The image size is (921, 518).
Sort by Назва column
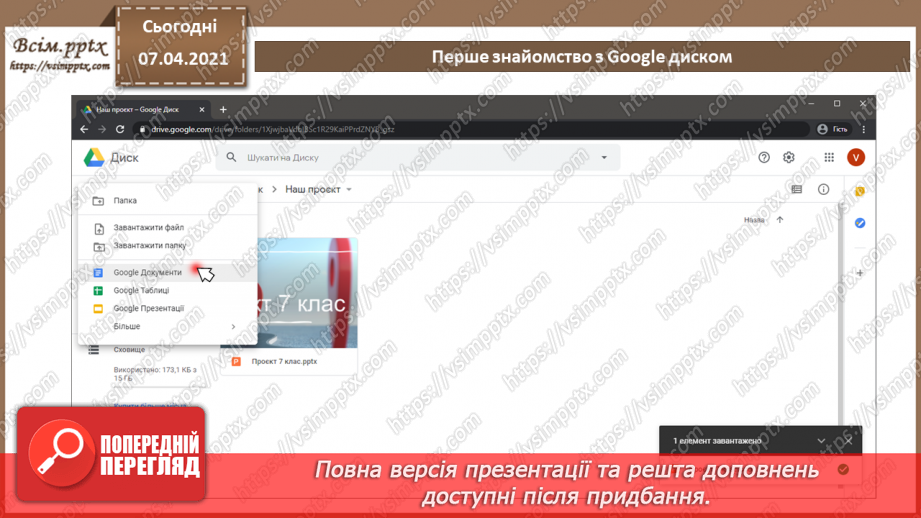(x=754, y=220)
